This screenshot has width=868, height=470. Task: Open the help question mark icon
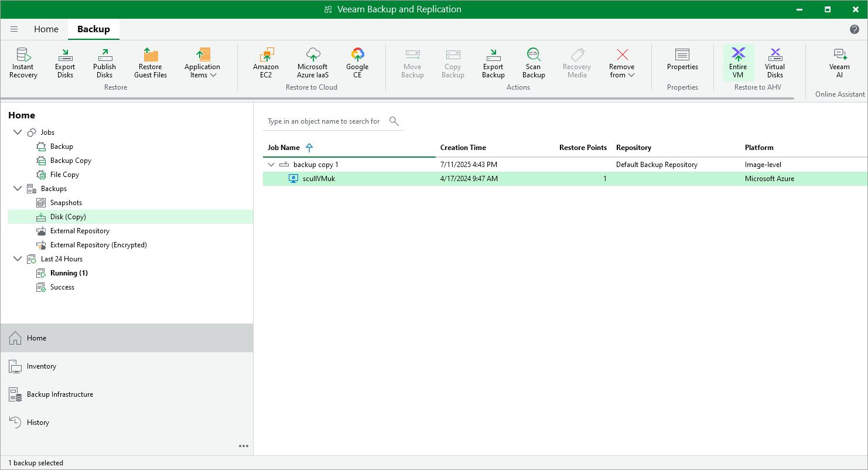pos(855,29)
